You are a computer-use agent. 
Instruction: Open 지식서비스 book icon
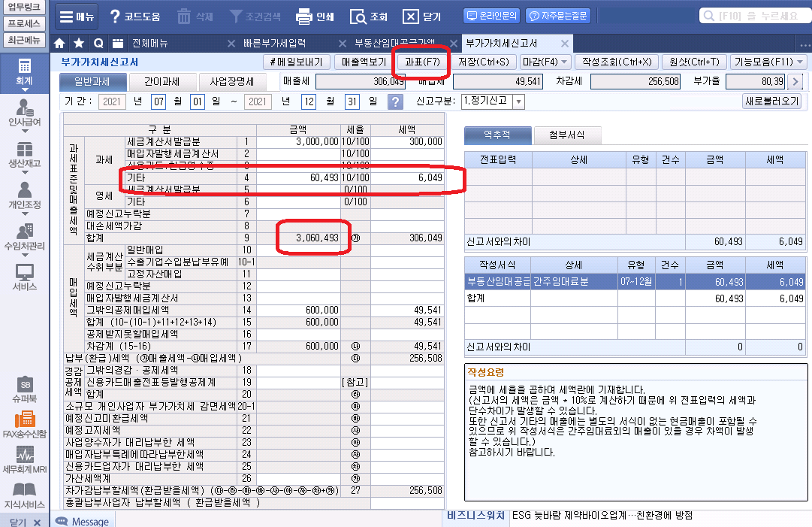(24, 495)
